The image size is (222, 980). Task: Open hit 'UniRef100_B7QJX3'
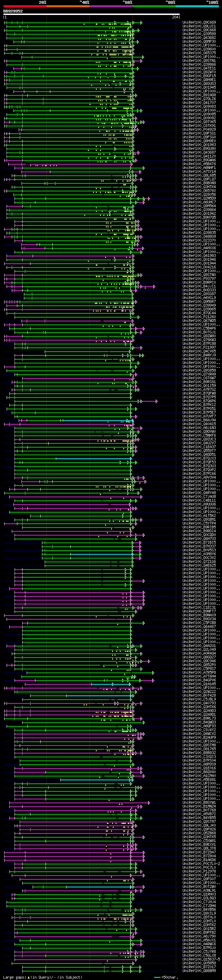click(199, 459)
